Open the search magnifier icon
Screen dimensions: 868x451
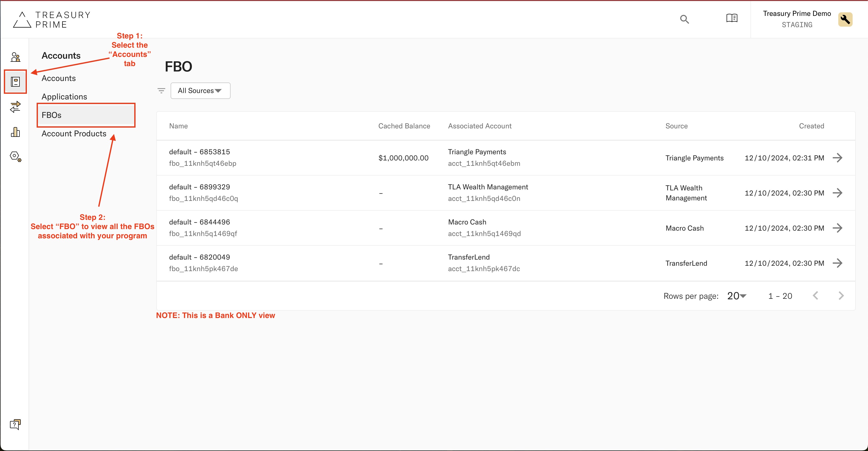[684, 19]
